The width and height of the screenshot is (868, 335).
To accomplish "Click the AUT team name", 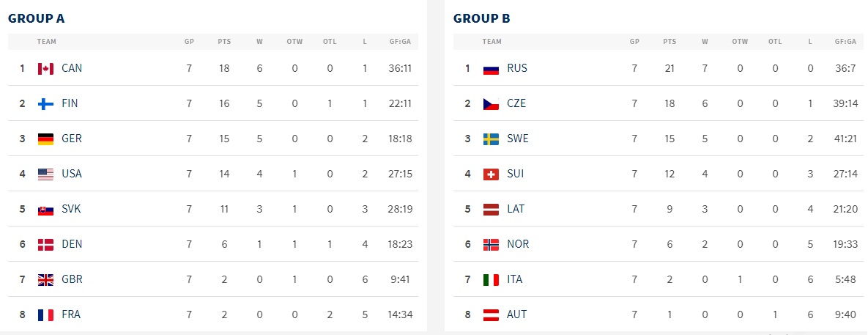I will click(x=516, y=314).
